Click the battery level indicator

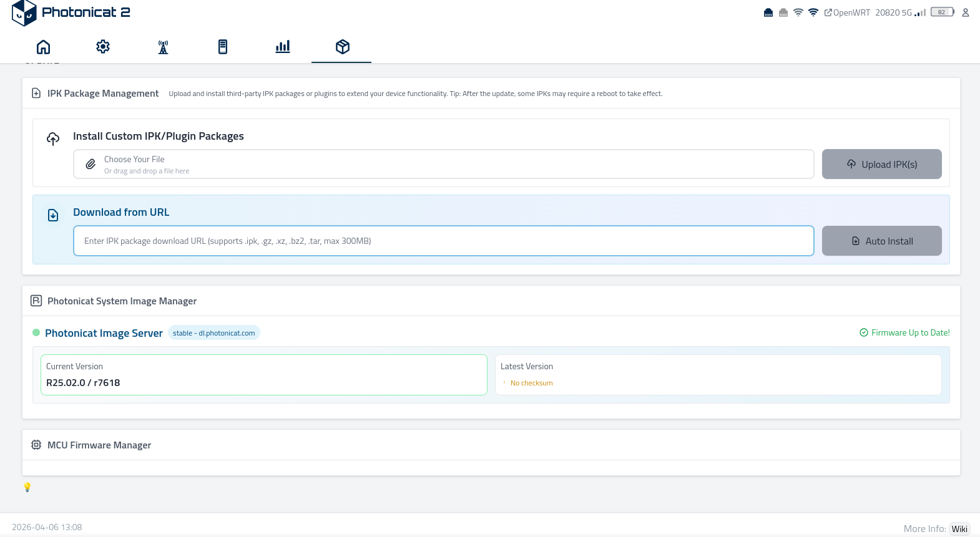point(942,12)
